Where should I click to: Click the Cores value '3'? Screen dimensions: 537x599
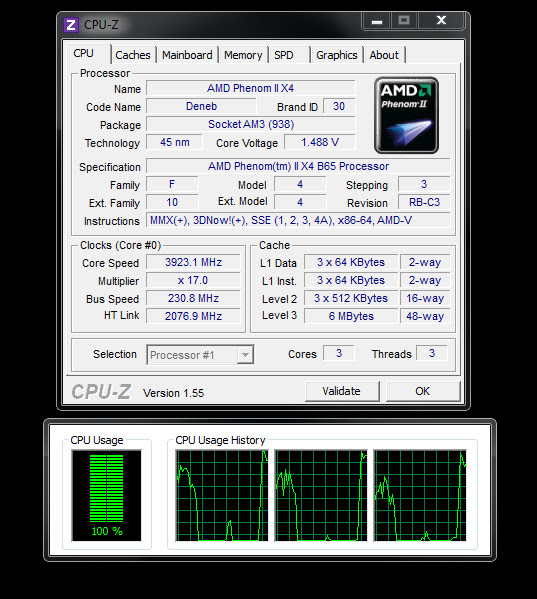(x=339, y=353)
